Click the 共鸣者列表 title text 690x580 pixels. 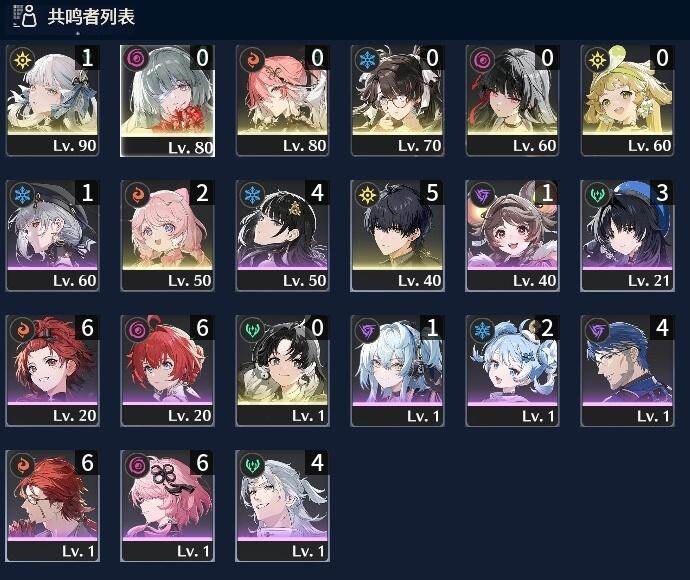tap(91, 17)
